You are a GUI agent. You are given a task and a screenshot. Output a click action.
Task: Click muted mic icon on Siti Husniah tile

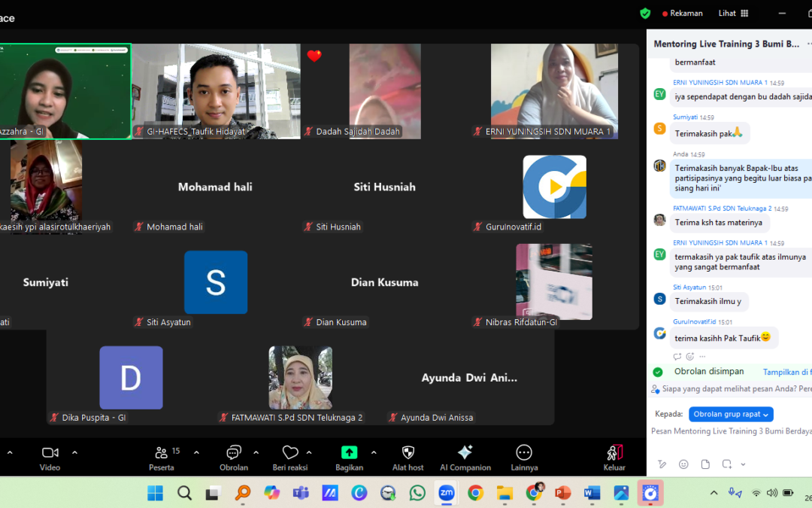308,227
